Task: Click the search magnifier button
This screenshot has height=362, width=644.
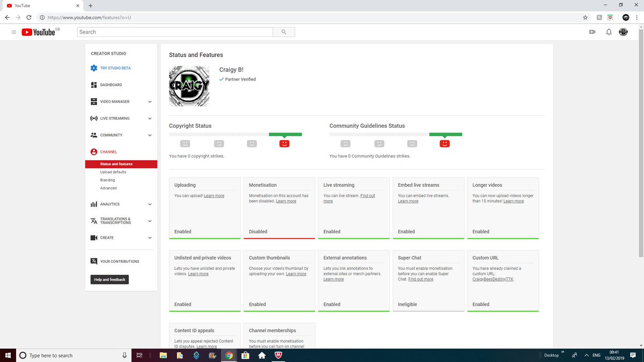Action: (x=283, y=32)
